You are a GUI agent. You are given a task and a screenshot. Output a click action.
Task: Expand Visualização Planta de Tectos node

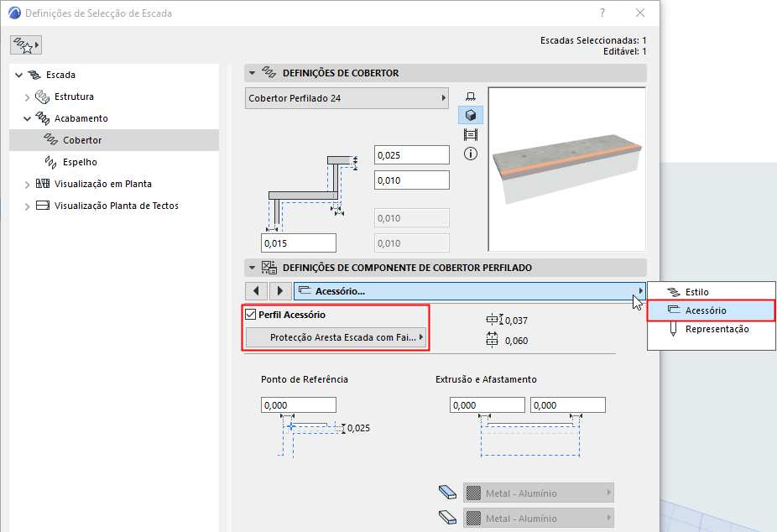click(27, 206)
